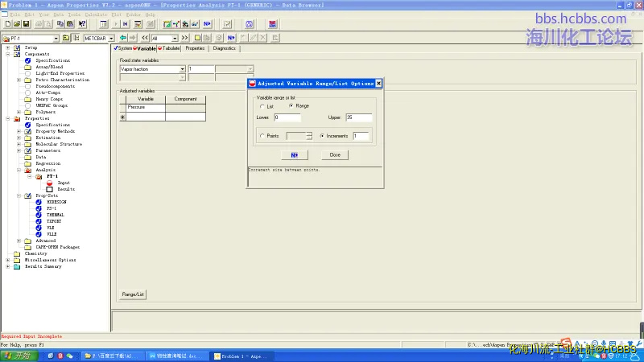Viewport: 644px width, 362px height.
Task: Click the Control Panel toolbar icon
Action: coord(104,24)
